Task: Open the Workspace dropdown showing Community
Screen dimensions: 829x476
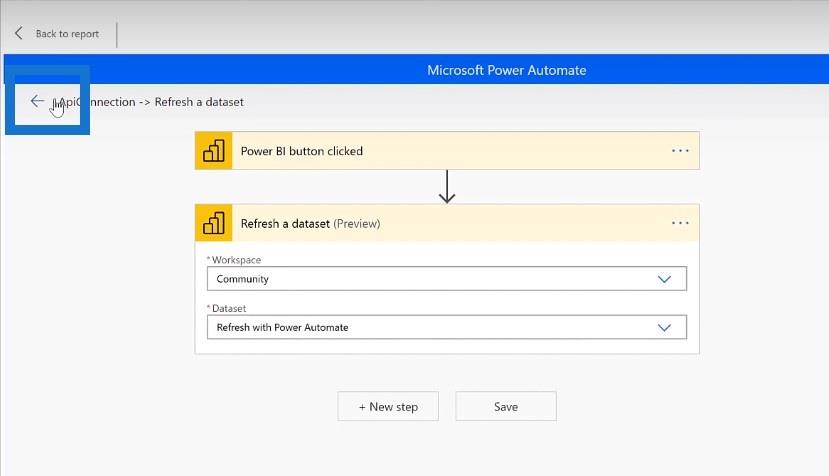Action: (447, 279)
